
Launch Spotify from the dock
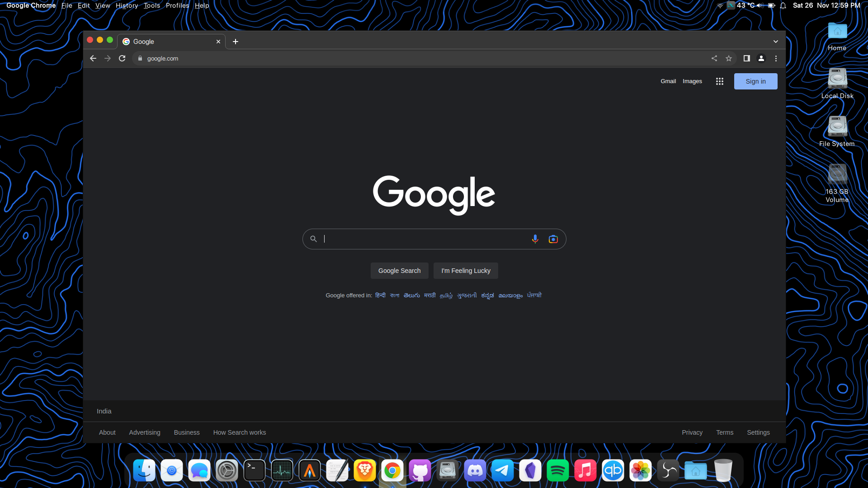coord(557,470)
